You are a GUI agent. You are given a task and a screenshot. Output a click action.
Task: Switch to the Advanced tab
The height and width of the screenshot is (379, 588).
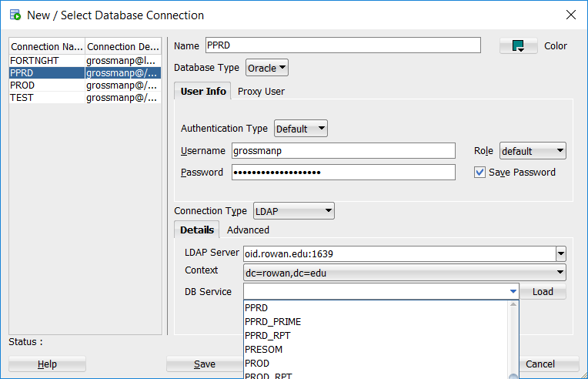248,230
